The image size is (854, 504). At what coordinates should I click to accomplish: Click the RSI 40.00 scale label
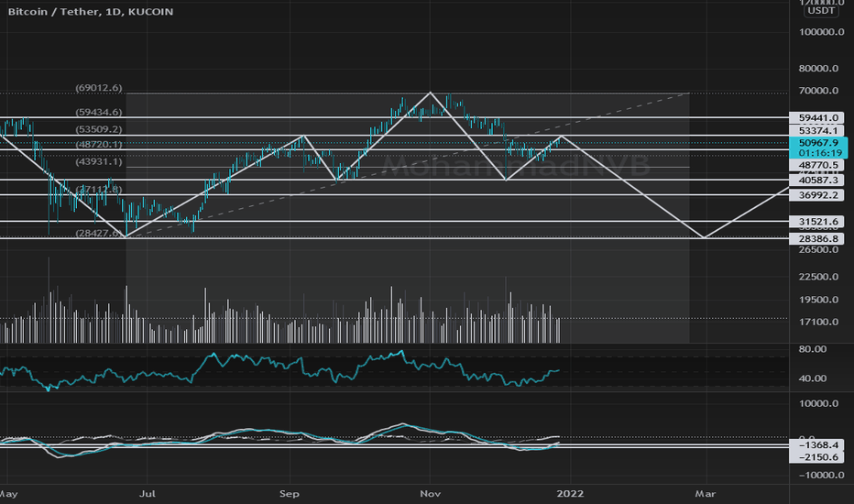[x=813, y=378]
